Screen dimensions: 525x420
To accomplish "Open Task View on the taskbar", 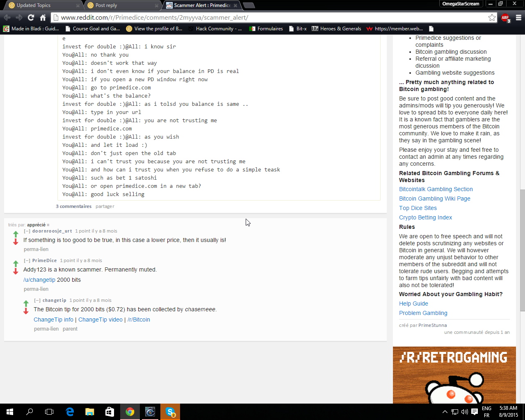I will pyautogui.click(x=49, y=412).
